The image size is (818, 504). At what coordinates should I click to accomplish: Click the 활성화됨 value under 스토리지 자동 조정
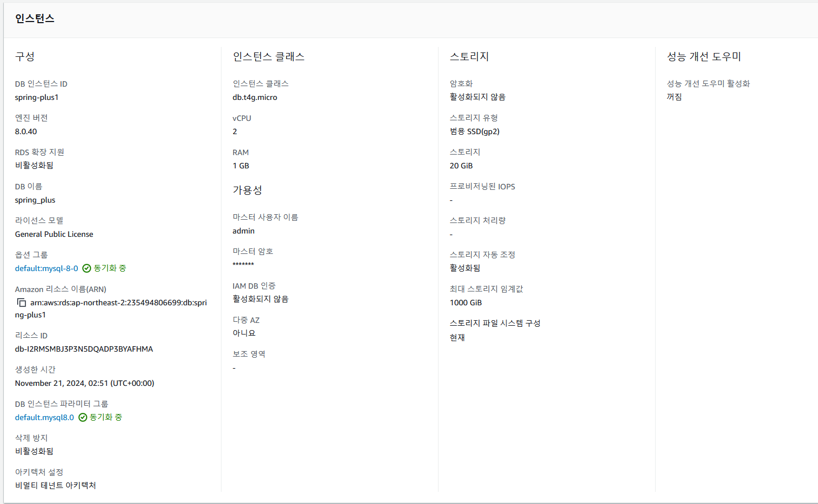pyautogui.click(x=465, y=268)
